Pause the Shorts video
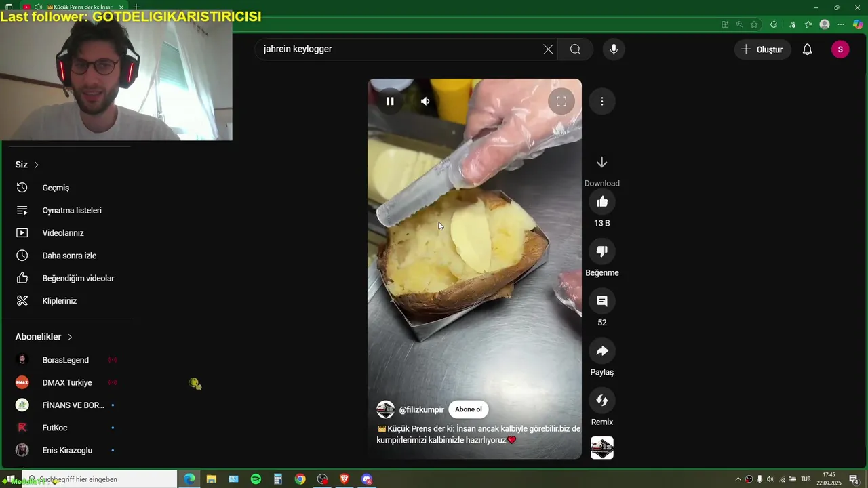Screen dimensions: 868x488 coord(390,101)
